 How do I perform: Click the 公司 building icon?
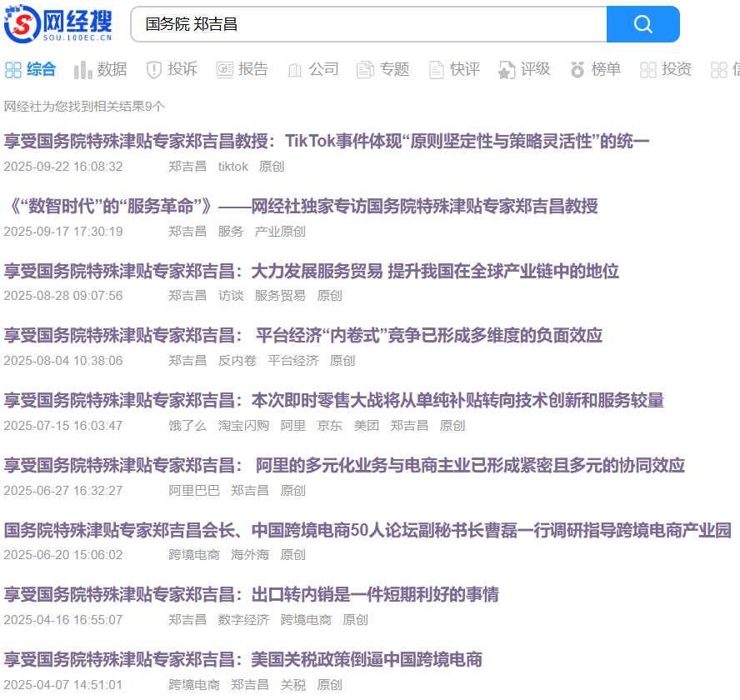point(295,70)
